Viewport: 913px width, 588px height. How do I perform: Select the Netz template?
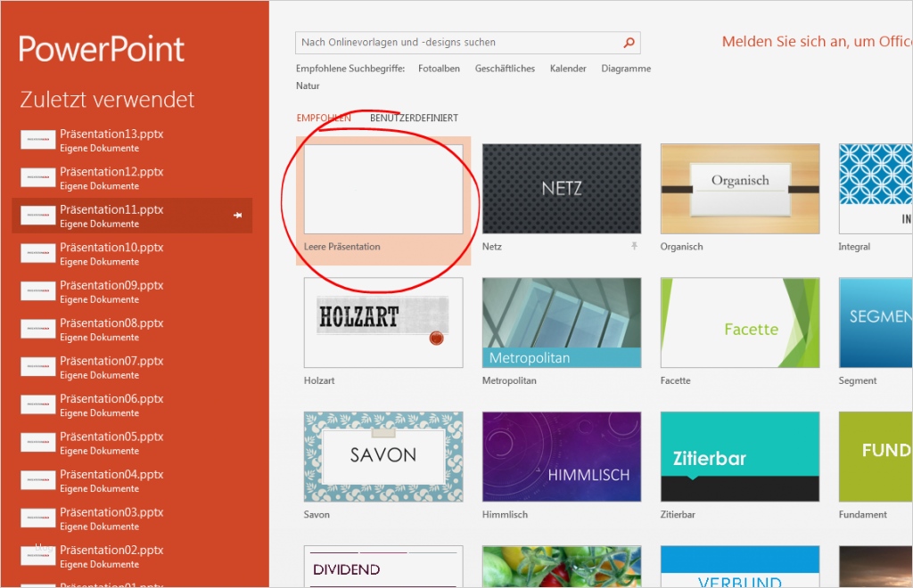click(x=561, y=187)
